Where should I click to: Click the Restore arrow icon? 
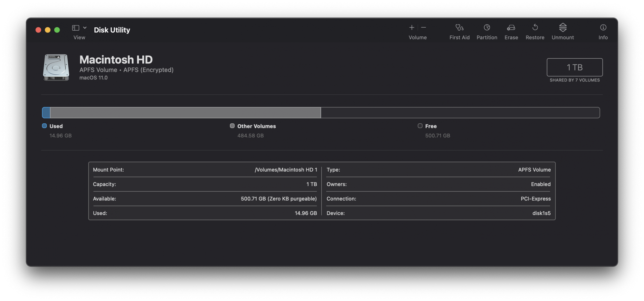[x=535, y=28]
